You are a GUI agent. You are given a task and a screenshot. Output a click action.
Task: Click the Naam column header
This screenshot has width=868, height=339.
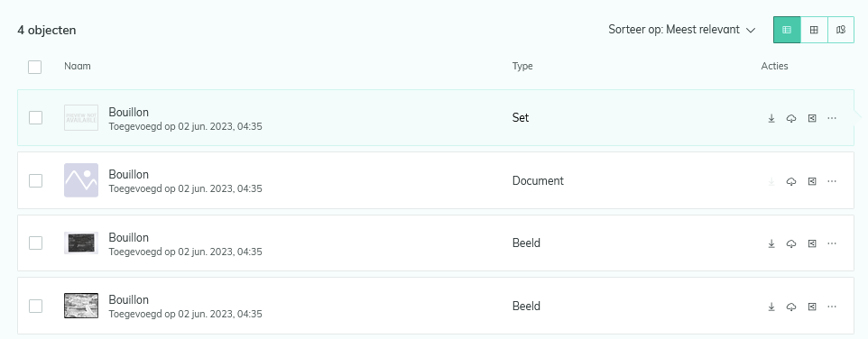[x=78, y=66]
